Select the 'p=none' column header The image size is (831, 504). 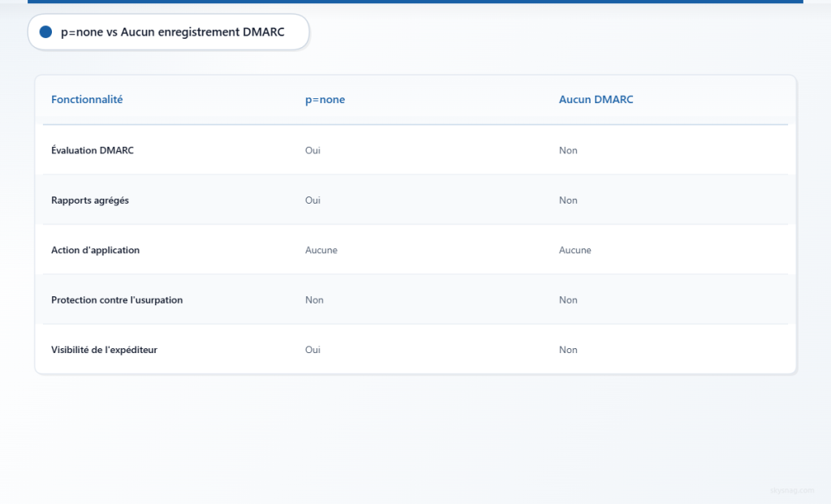click(x=325, y=99)
